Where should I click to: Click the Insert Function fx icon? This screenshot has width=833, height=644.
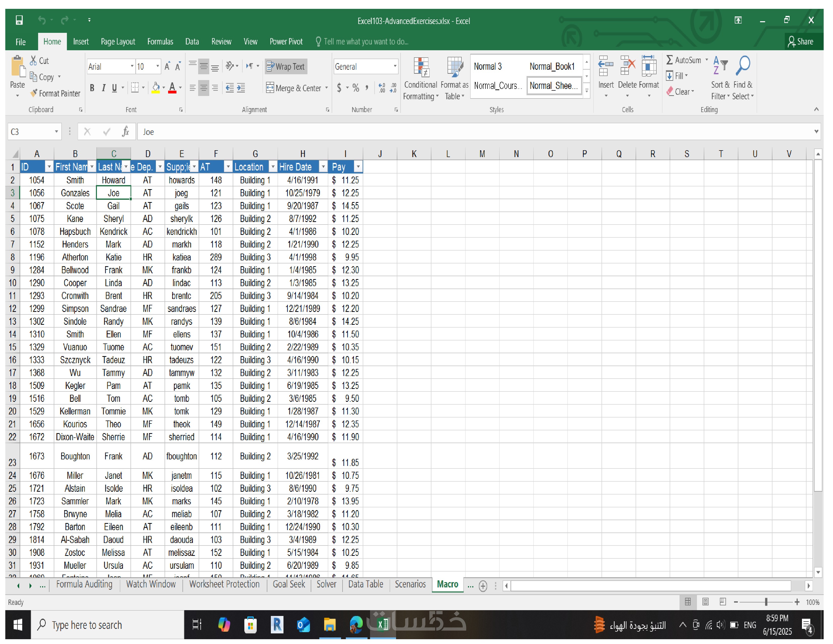tap(125, 132)
